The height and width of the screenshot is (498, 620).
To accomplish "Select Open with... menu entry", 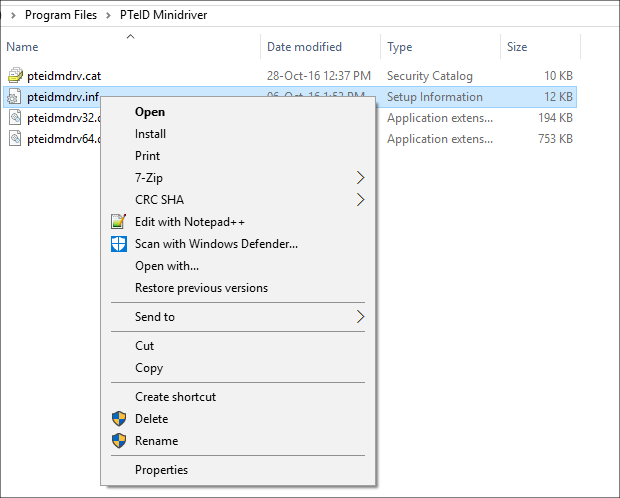I will tap(166, 266).
